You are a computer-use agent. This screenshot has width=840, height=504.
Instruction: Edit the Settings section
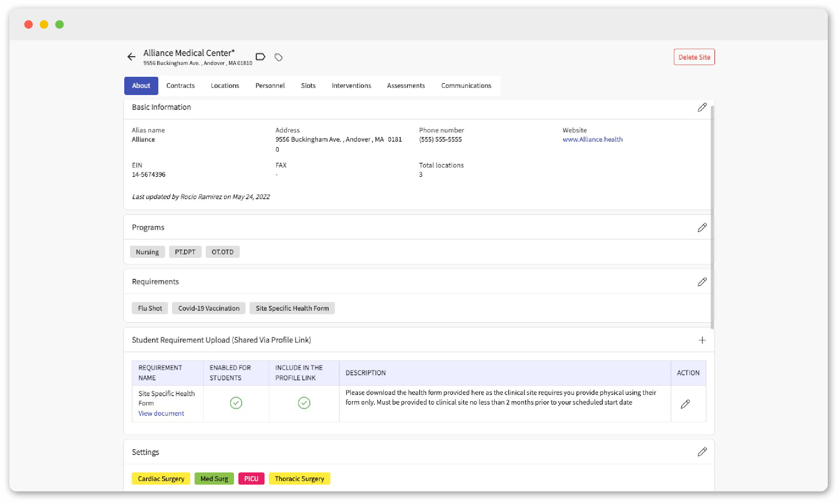tap(702, 452)
